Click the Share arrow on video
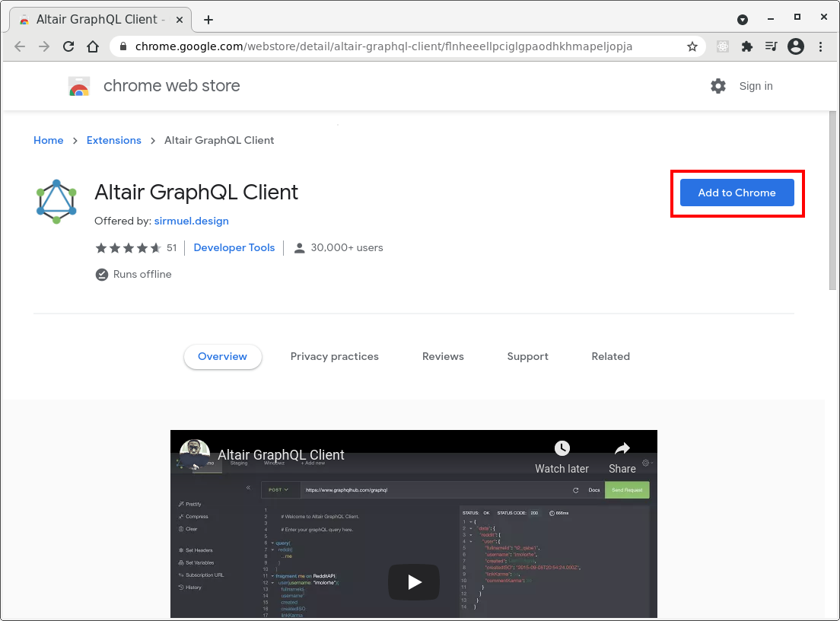Viewport: 840px width, 621px height. (x=622, y=448)
